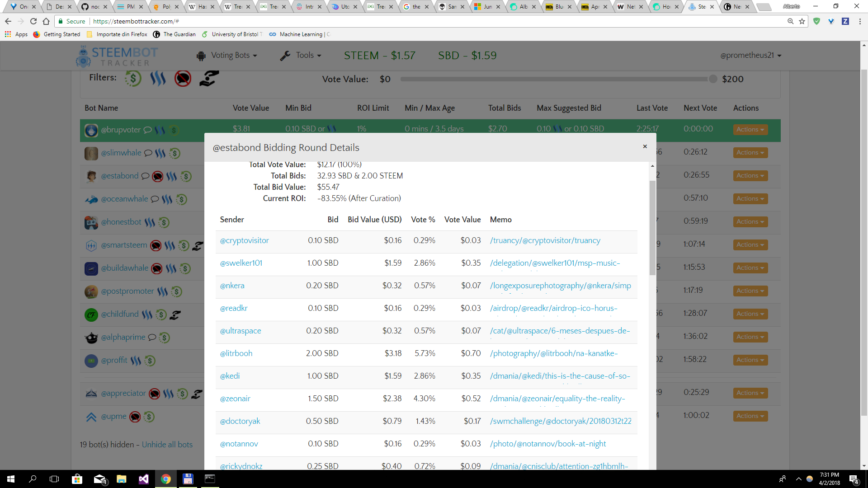
Task: Click the browser home icon
Action: tap(46, 21)
